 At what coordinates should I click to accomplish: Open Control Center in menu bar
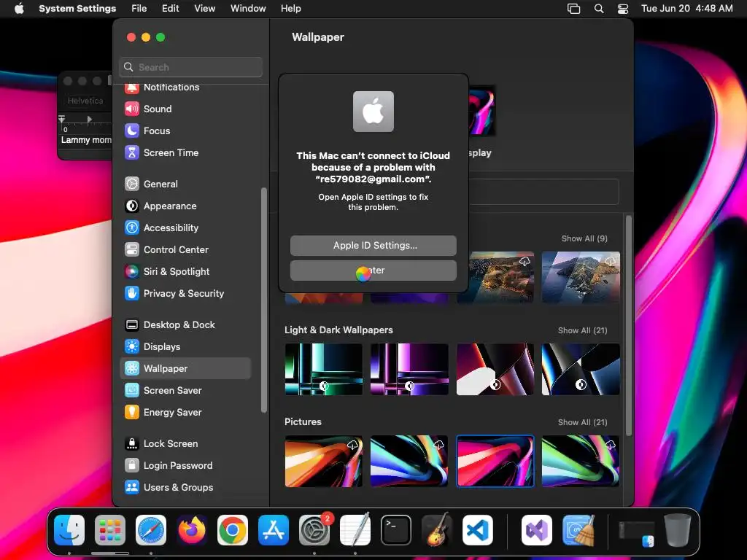point(623,9)
